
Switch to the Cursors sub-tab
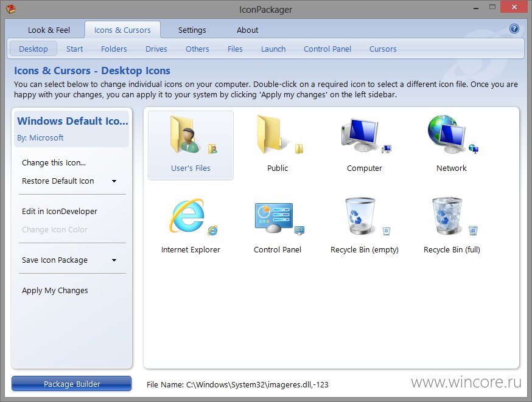pyautogui.click(x=383, y=49)
